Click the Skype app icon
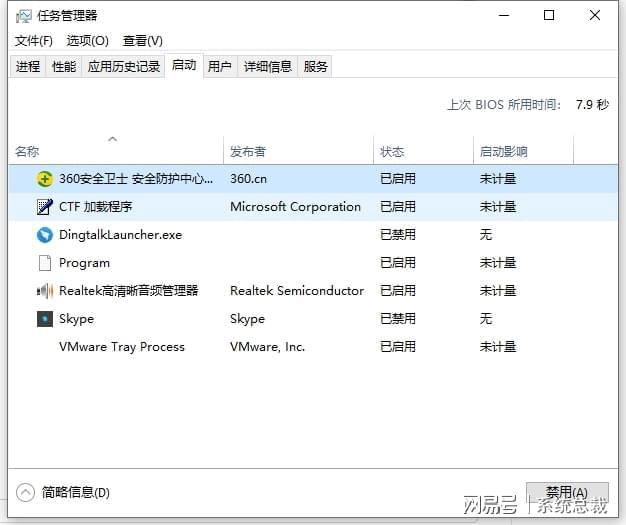Viewport: 626px width, 525px height. (45, 319)
